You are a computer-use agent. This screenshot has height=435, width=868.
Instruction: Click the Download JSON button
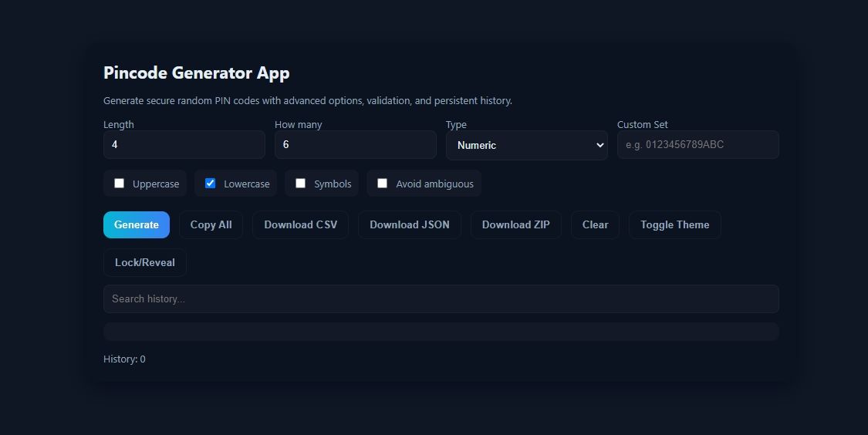point(409,224)
